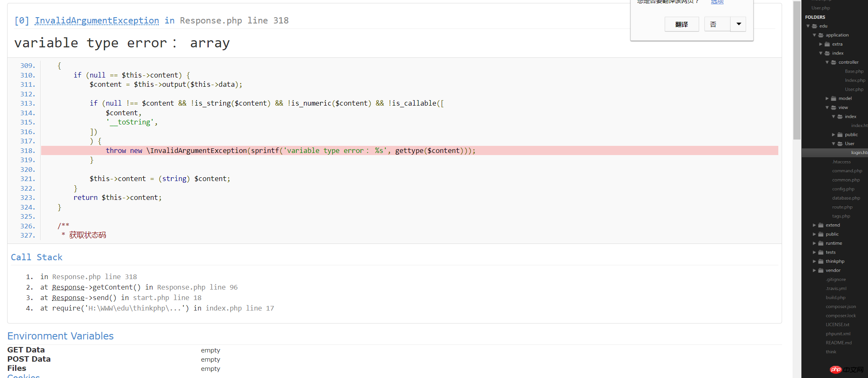This screenshot has height=378, width=868.
Task: Collapse the view folder arrow
Action: click(x=827, y=108)
